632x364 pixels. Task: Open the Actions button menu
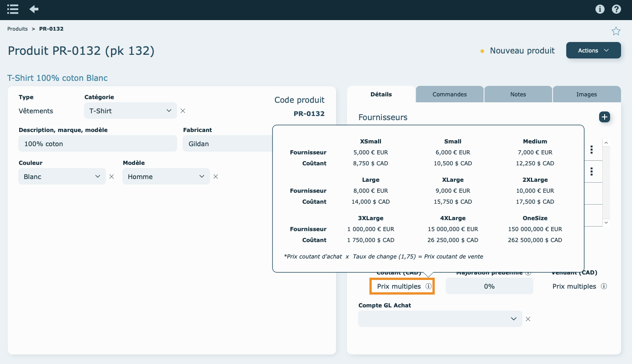[593, 50]
